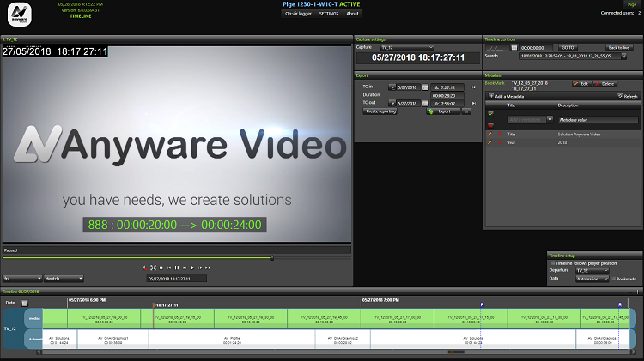644x361 pixels.
Task: Open the calendar picker for TC in
Action: coord(425,87)
